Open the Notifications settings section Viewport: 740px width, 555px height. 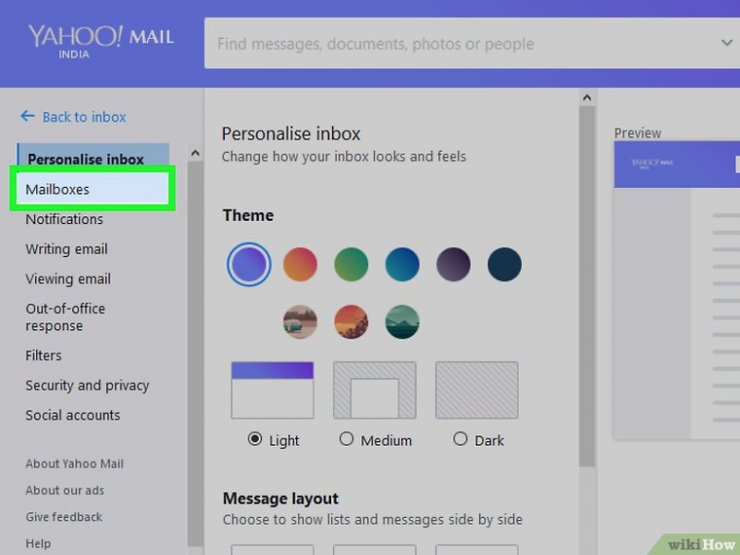64,219
